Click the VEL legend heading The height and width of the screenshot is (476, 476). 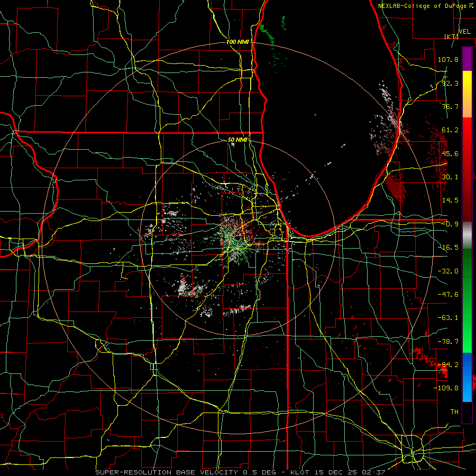tap(464, 32)
